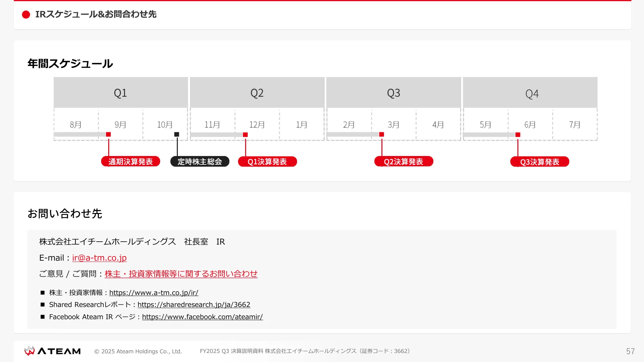
Task: Click the red marker under 9月
Action: 109,135
